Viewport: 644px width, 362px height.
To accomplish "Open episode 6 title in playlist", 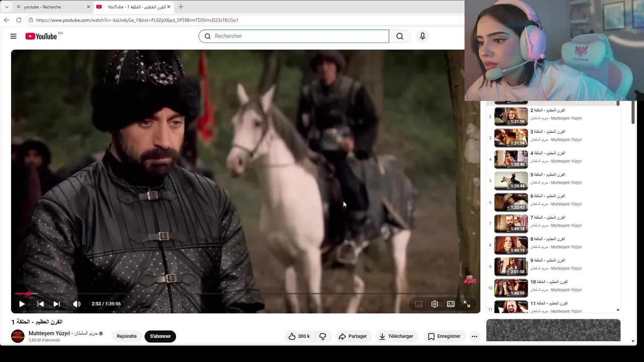I will coord(547,196).
